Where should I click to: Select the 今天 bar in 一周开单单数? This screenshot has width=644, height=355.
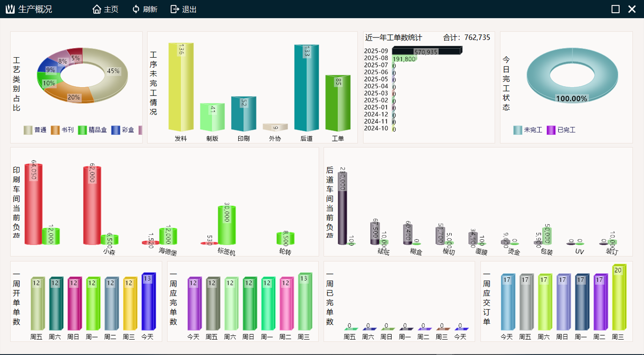[x=147, y=302]
